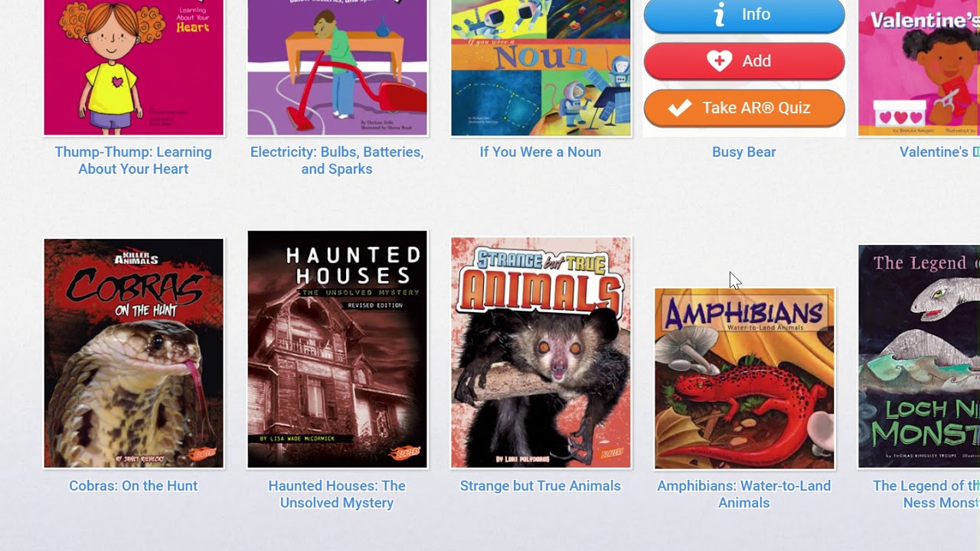Click Electricity: Bulbs, Batteries, and Sparks title

(337, 161)
